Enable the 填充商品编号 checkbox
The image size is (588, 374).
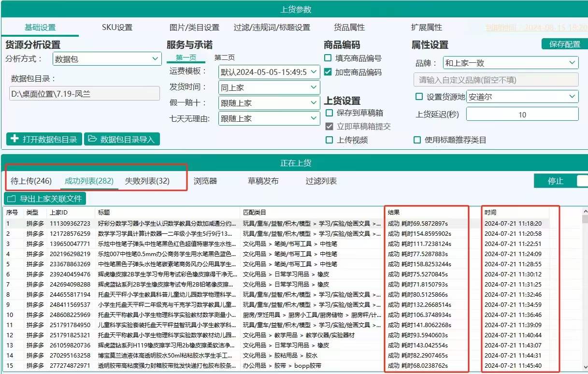pos(328,58)
